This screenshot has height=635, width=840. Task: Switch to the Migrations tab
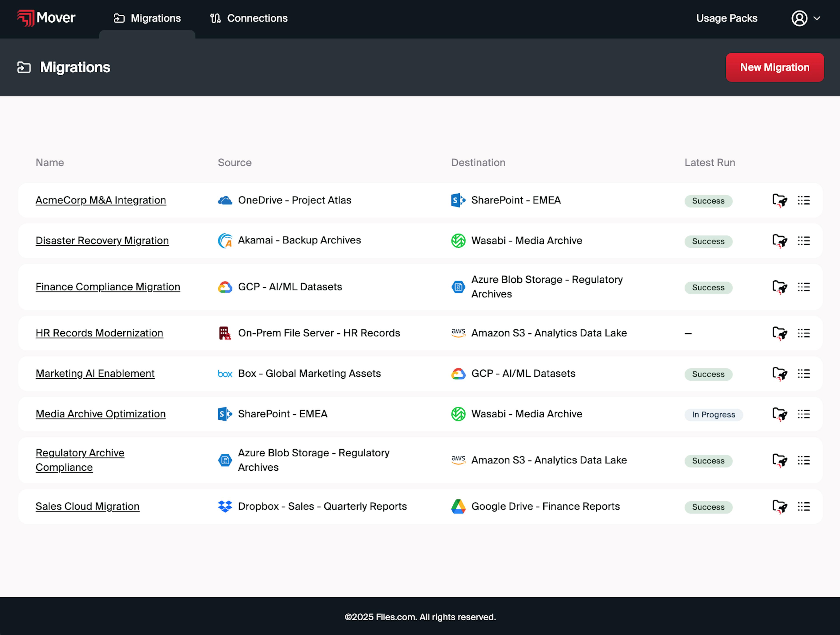[147, 18]
